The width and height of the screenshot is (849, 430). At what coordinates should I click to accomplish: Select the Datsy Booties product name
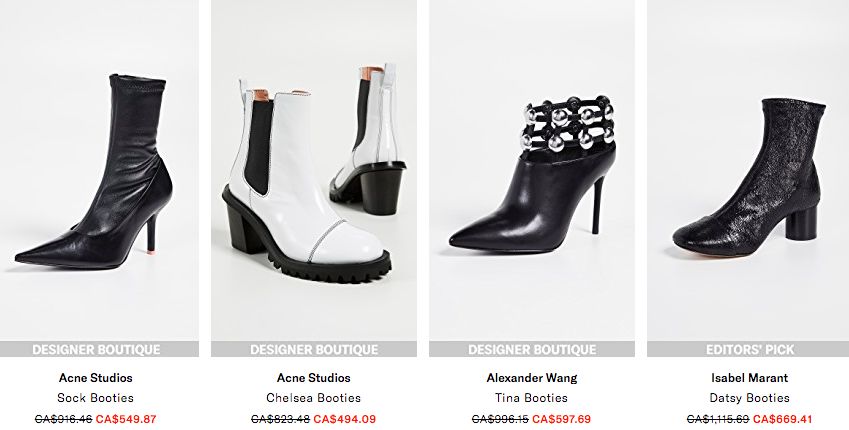point(749,398)
